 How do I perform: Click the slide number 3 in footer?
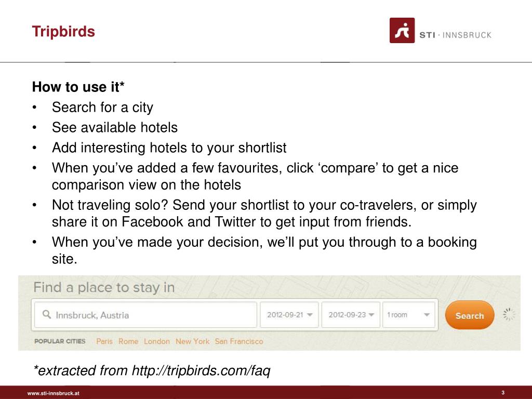point(503,393)
